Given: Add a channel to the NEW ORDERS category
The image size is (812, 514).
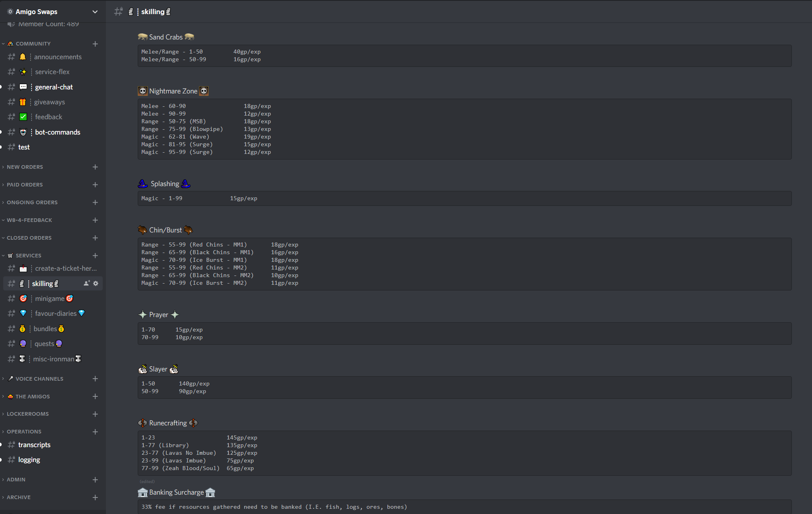Looking at the screenshot, I should pyautogui.click(x=95, y=167).
